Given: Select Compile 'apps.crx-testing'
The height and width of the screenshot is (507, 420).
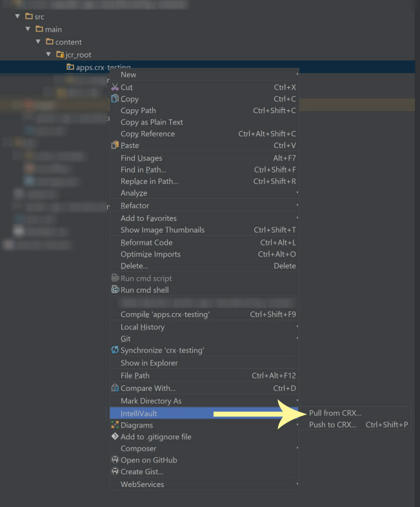Looking at the screenshot, I should pyautogui.click(x=204, y=315).
